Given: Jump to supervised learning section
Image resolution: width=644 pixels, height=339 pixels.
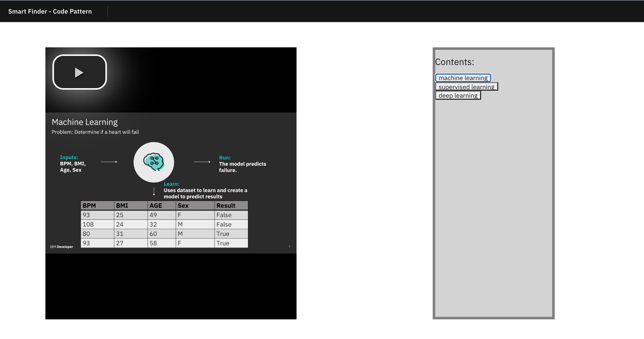Looking at the screenshot, I should coord(466,87).
